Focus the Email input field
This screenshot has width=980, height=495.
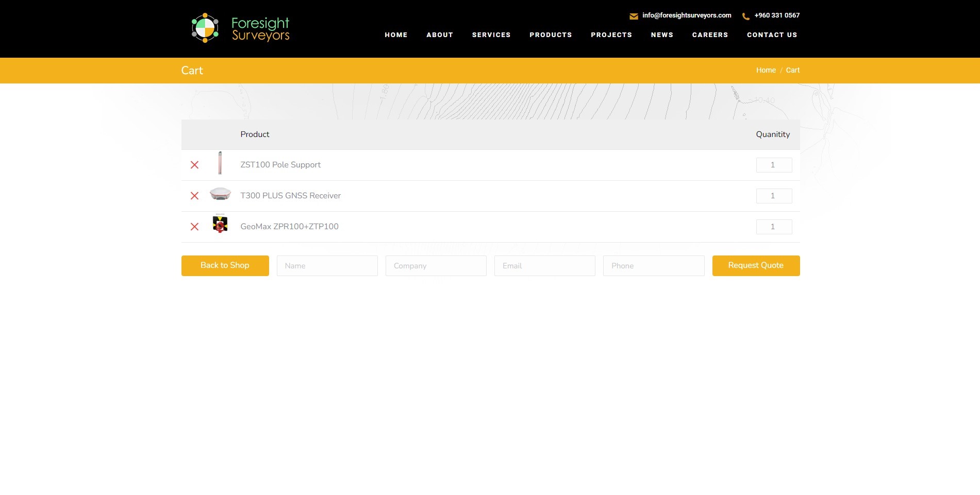[544, 266]
